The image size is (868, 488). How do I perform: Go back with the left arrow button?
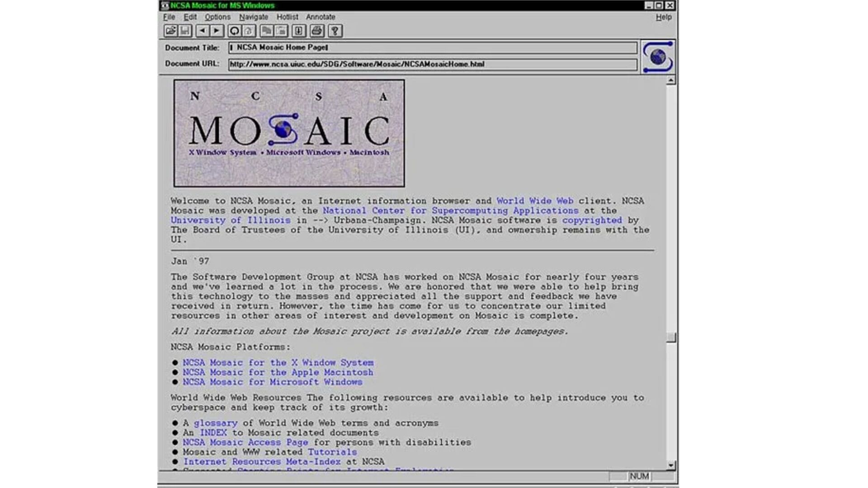tap(203, 31)
